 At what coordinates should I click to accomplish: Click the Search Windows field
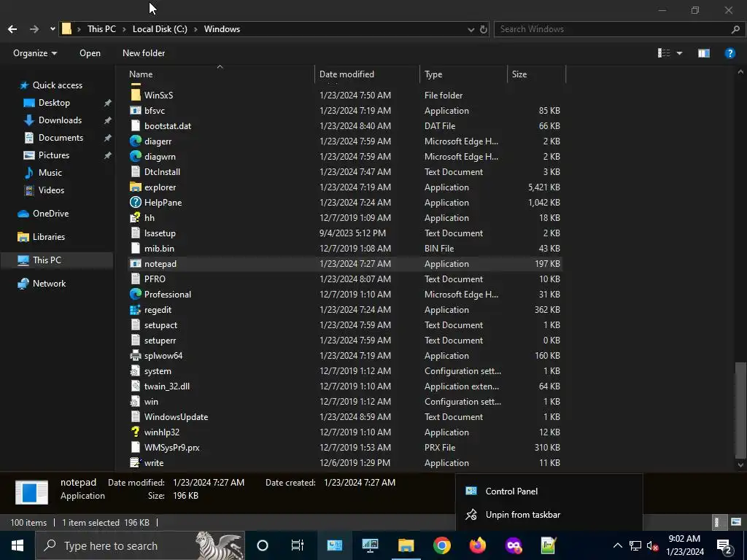(x=612, y=29)
